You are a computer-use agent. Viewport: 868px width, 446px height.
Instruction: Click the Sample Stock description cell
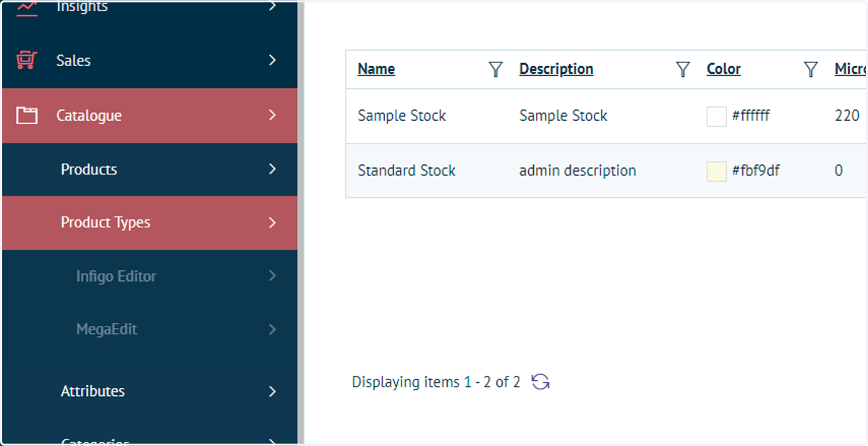(563, 116)
